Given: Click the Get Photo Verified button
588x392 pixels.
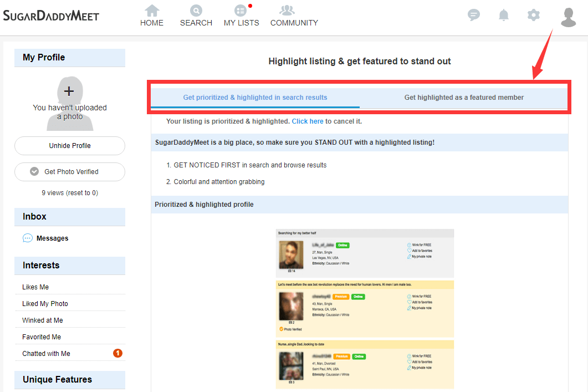Looking at the screenshot, I should click(x=70, y=172).
